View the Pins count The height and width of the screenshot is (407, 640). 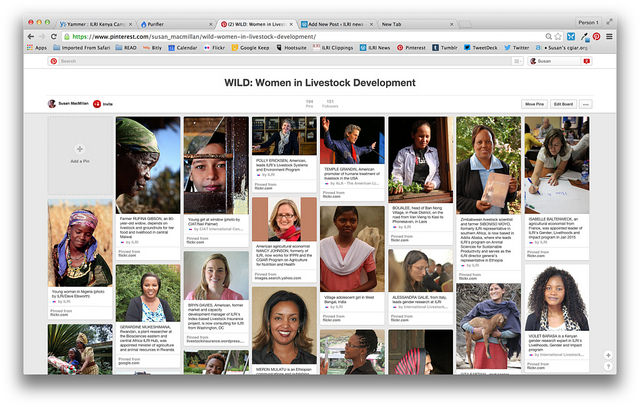point(309,104)
